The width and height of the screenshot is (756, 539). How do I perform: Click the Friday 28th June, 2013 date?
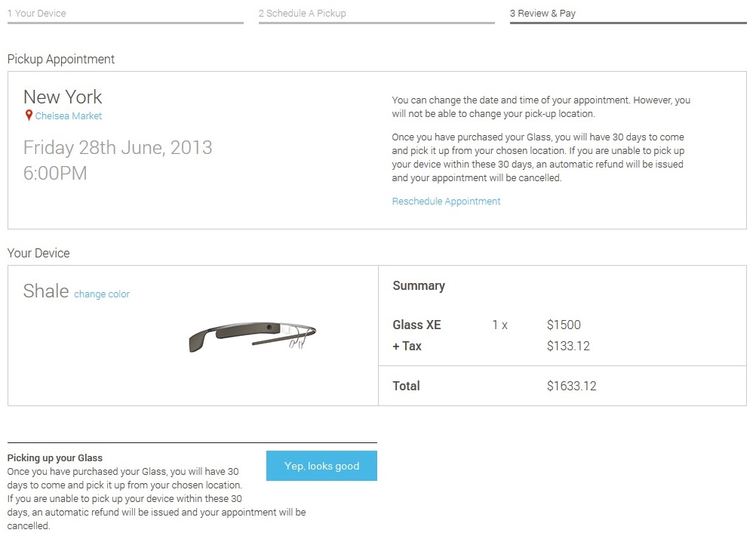pos(118,146)
